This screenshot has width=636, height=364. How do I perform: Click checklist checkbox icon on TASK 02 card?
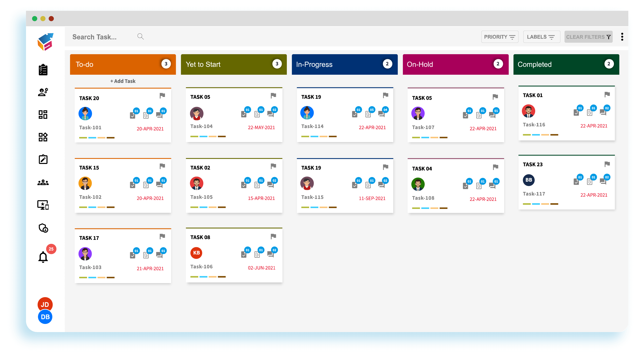(x=244, y=185)
